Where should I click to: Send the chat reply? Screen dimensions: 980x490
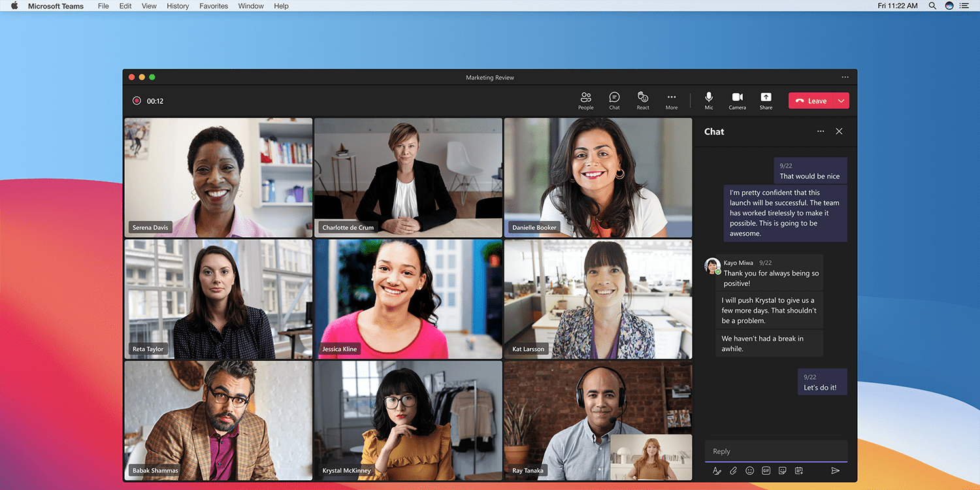click(836, 470)
